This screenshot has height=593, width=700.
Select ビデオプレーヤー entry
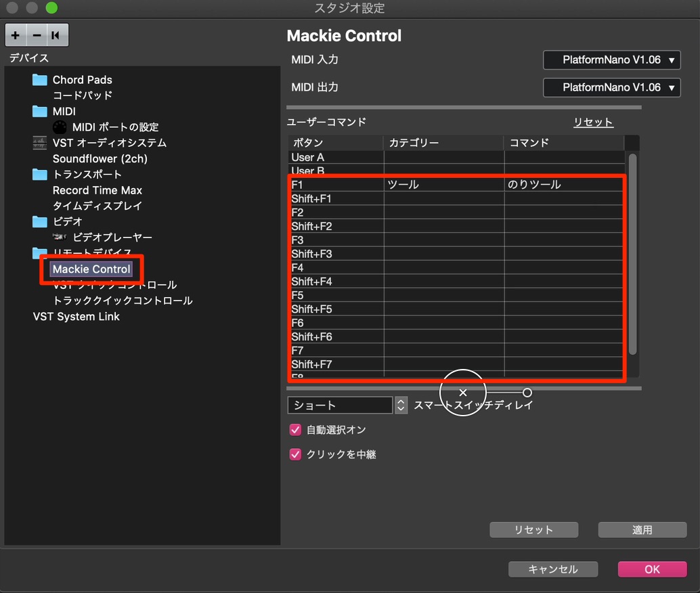112,237
